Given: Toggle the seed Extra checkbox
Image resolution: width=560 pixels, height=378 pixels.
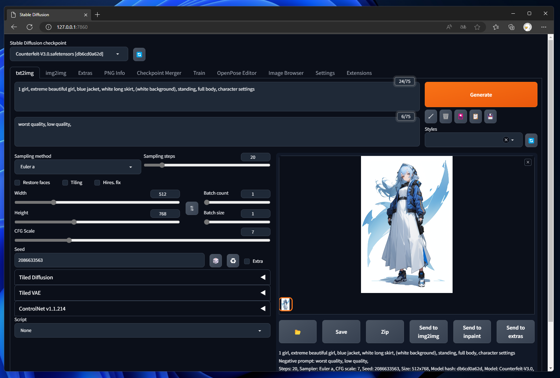Looking at the screenshot, I should point(247,261).
